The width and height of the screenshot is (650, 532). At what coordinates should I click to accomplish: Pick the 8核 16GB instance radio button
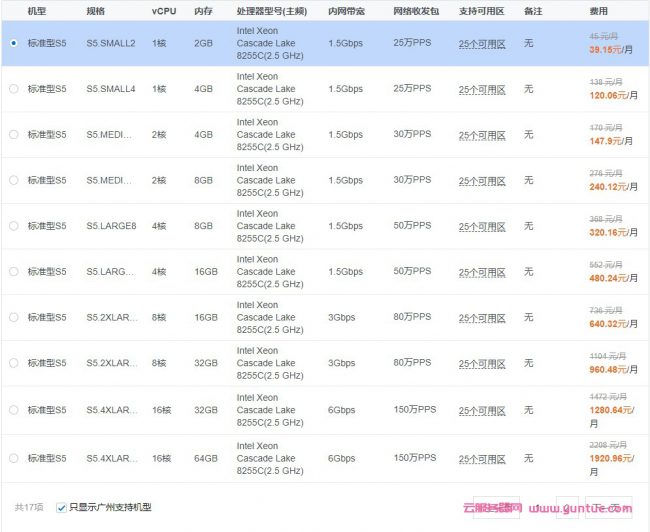pyautogui.click(x=13, y=317)
